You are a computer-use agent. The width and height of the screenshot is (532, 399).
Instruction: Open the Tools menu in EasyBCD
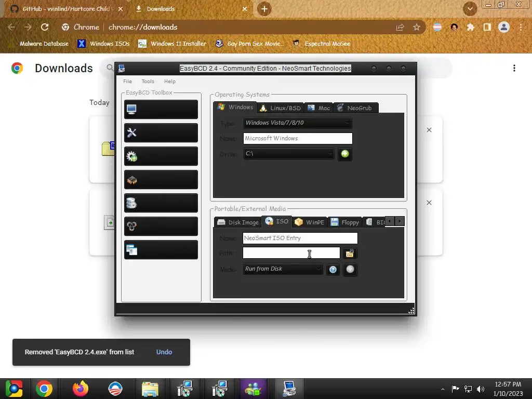point(148,82)
